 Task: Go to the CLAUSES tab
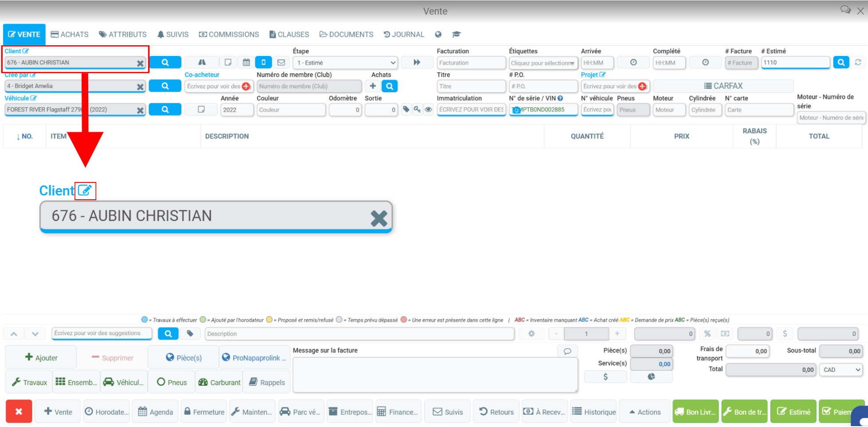tap(289, 34)
